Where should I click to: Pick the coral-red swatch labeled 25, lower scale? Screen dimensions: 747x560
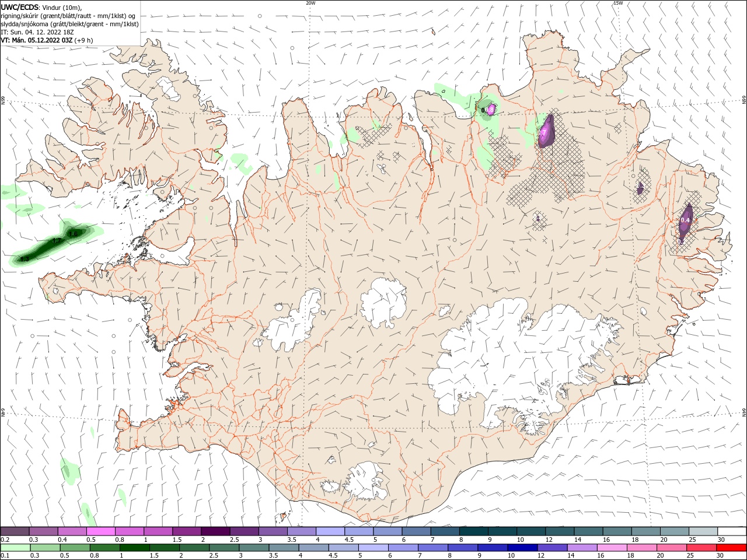pos(701,548)
